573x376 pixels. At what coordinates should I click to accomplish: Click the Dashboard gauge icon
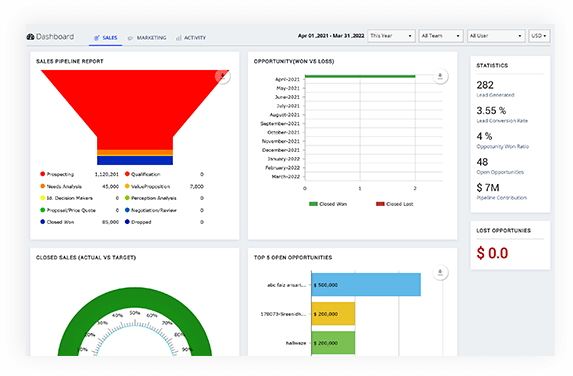pyautogui.click(x=30, y=37)
